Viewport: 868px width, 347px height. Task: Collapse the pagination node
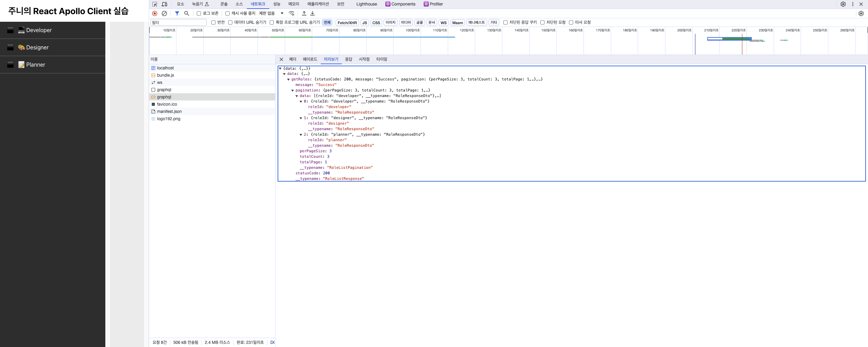293,90
